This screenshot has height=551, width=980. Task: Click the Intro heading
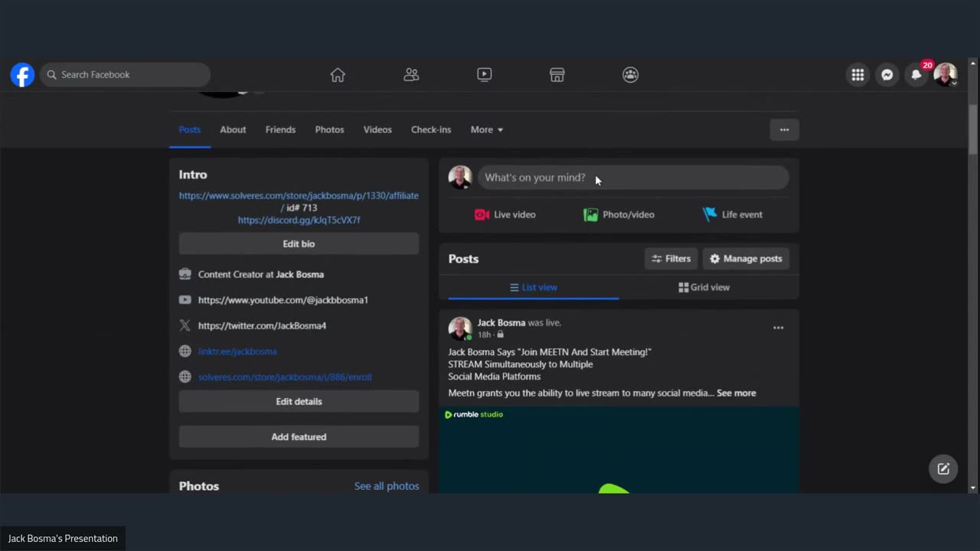pyautogui.click(x=193, y=174)
